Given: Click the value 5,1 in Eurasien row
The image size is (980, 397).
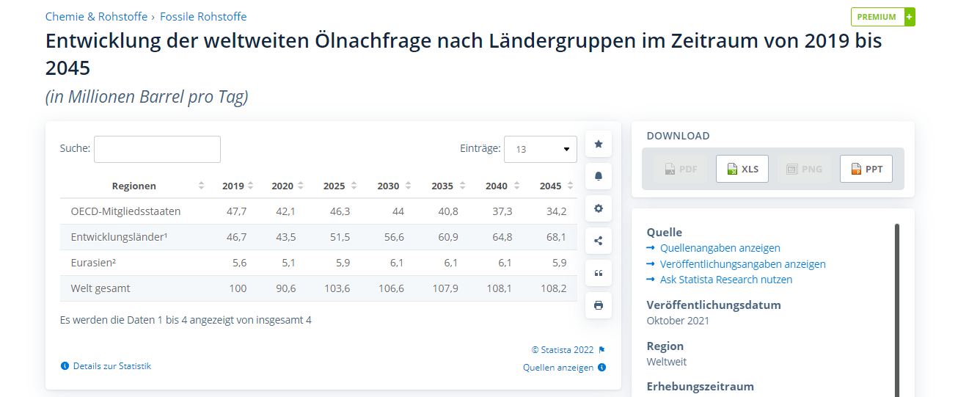Looking at the screenshot, I should [x=288, y=263].
